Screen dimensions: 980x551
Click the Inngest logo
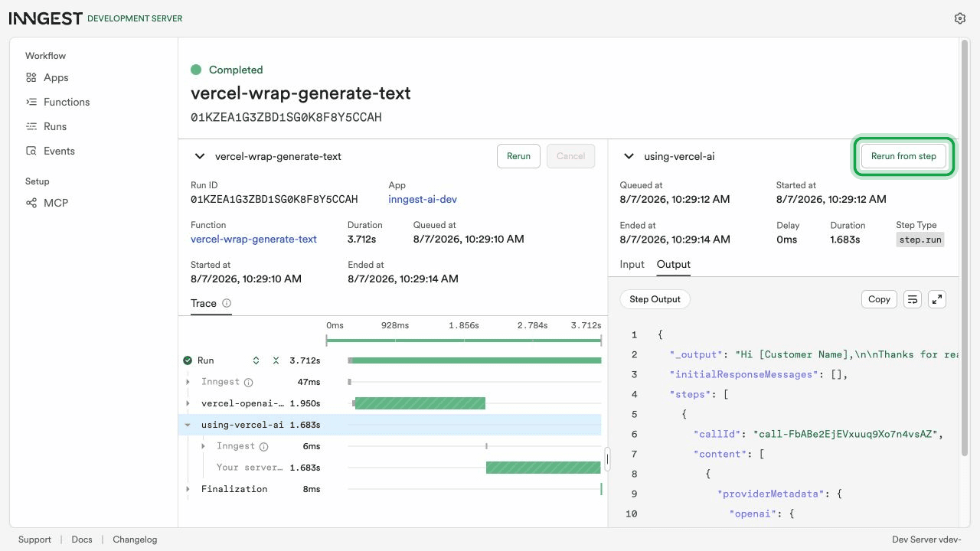click(x=45, y=18)
